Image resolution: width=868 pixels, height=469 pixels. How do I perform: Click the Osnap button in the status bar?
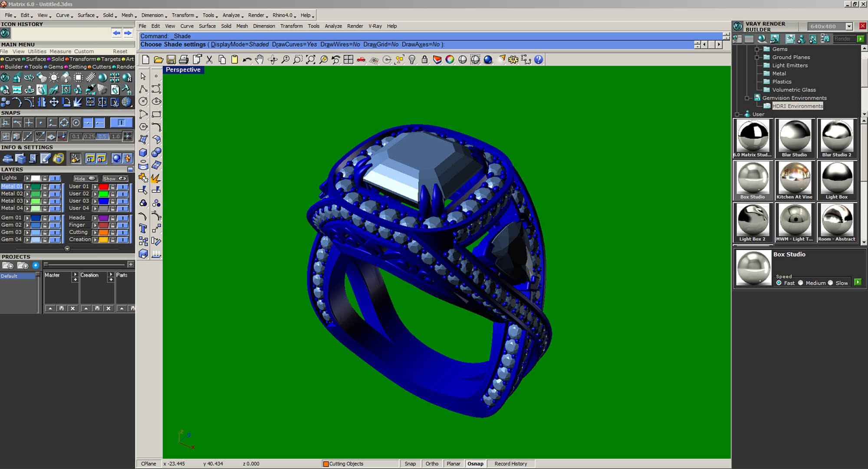pyautogui.click(x=476, y=463)
